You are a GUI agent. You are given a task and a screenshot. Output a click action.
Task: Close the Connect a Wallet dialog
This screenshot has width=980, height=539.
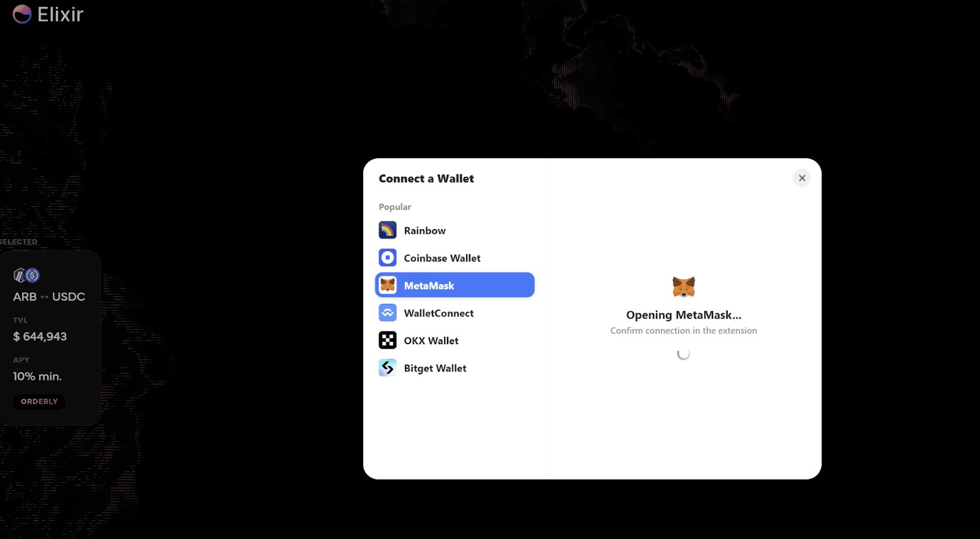802,178
